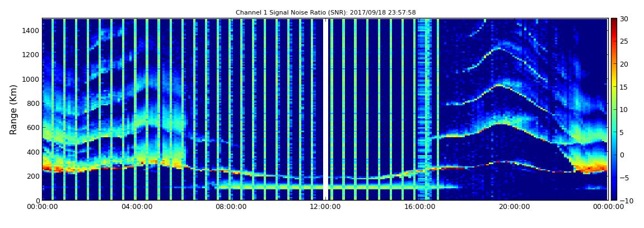Click the 1400 range tick label

coord(31,31)
